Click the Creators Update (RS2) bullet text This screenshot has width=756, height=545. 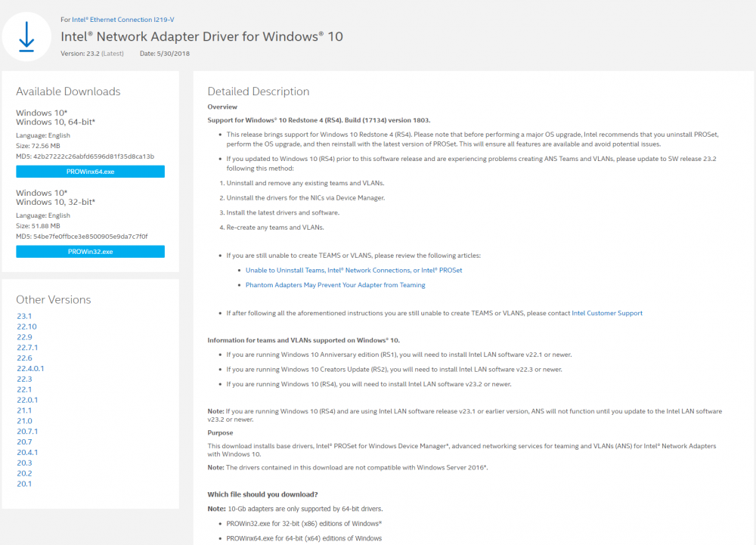coord(395,370)
